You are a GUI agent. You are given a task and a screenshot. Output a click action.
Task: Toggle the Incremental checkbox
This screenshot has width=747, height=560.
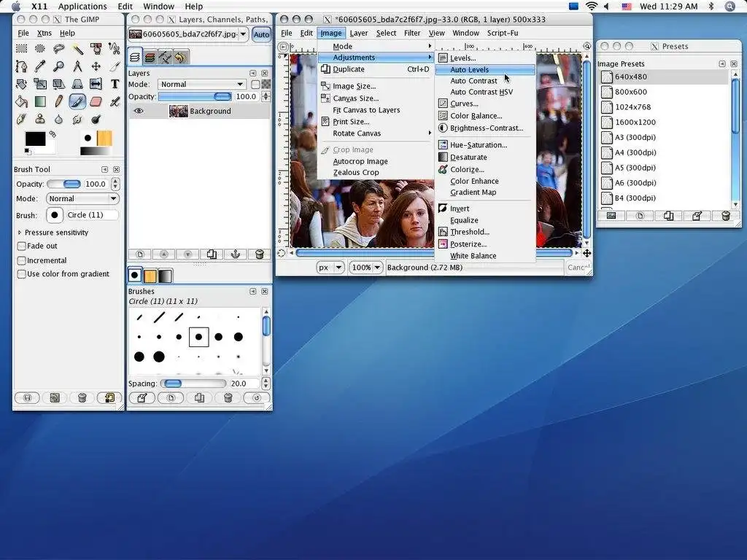click(x=22, y=260)
